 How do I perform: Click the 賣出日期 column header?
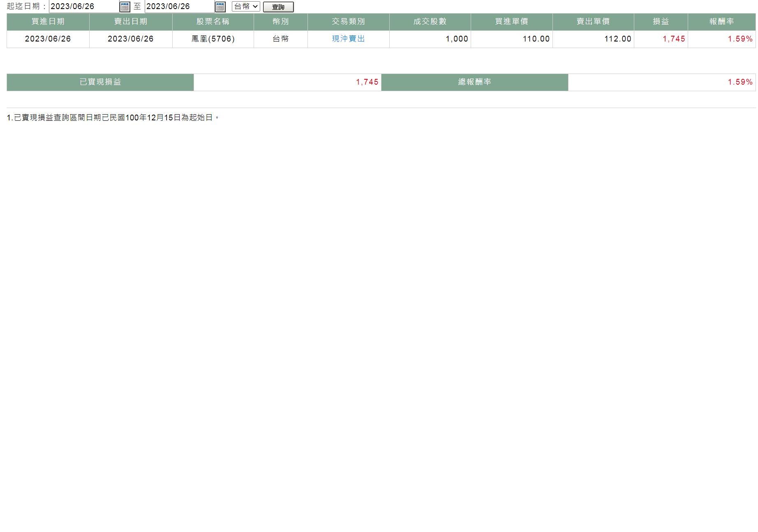tap(131, 22)
